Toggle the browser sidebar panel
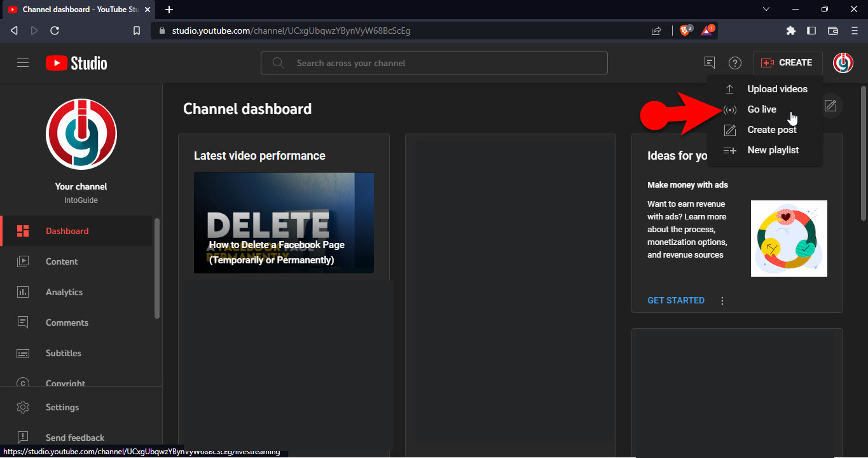Image resolution: width=868 pixels, height=458 pixels. click(x=811, y=31)
